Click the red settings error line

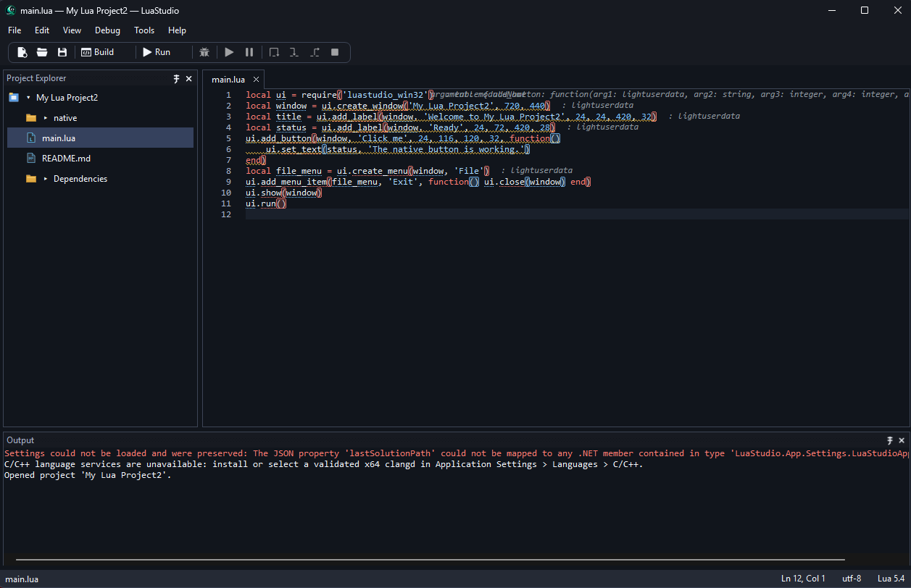click(457, 453)
